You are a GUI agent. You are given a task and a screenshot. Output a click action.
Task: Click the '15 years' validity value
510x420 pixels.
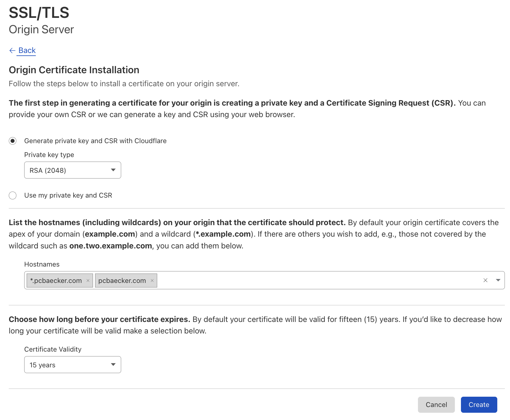click(43, 365)
